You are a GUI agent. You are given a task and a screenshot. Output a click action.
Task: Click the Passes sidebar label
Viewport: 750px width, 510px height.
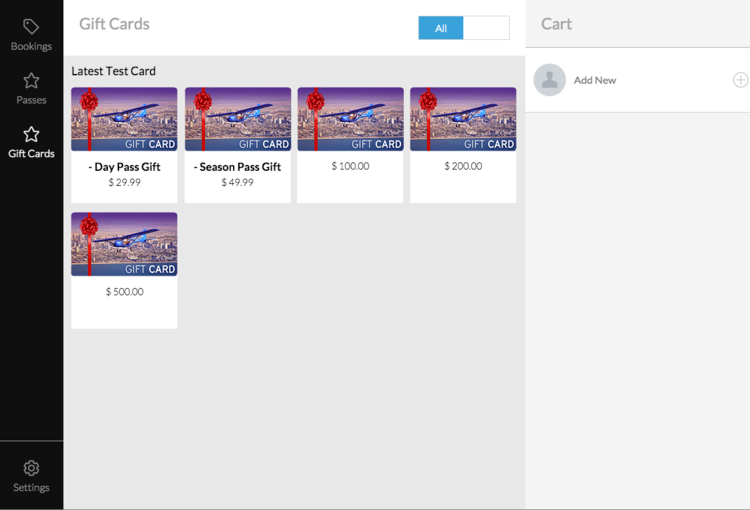tap(31, 100)
